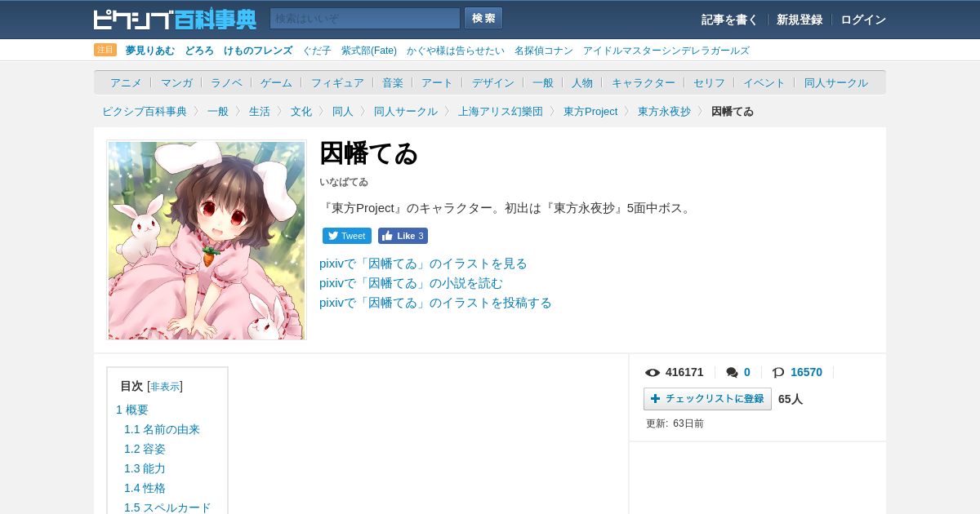Select the フィギュア category menu item

(337, 82)
